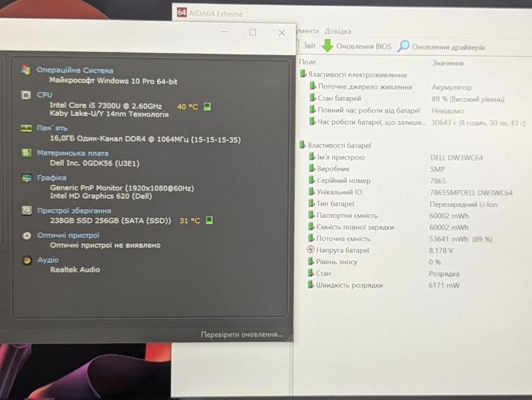Click the Перевірити оновлення... link
532x400 pixels.
click(242, 334)
